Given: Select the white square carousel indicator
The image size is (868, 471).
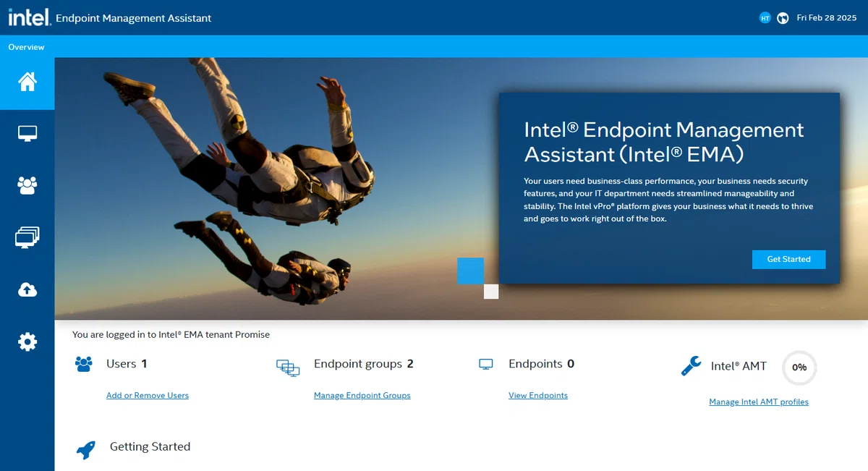Looking at the screenshot, I should tap(491, 292).
